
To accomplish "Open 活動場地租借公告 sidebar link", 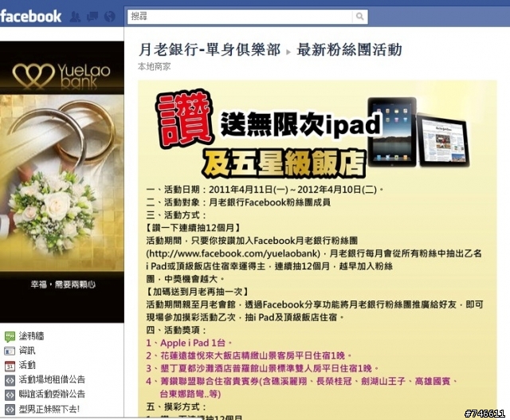I will [52, 379].
